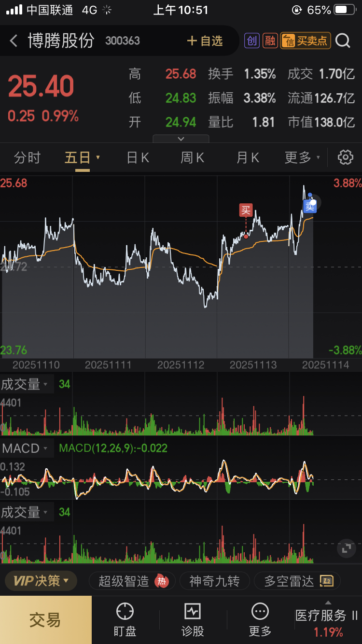Screen dimensions: 362x644
Task: Tap the 20251110 date label
Action: pyautogui.click(x=36, y=365)
